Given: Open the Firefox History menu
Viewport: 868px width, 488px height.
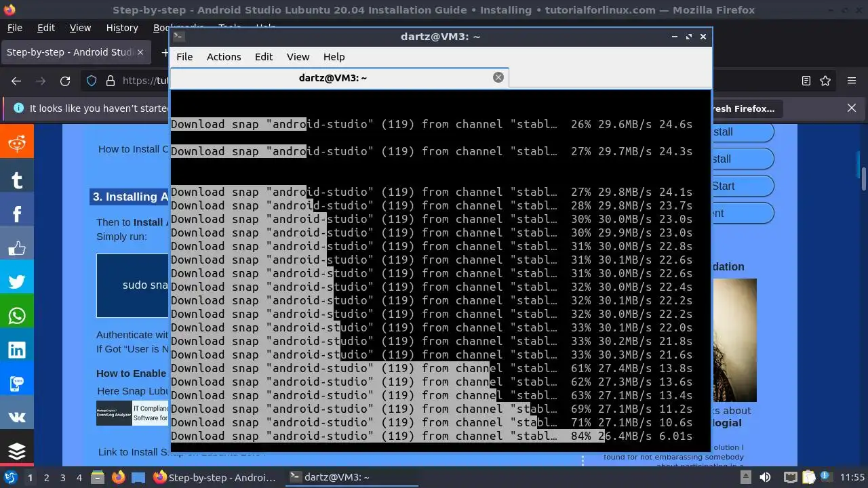Looking at the screenshot, I should tap(122, 28).
